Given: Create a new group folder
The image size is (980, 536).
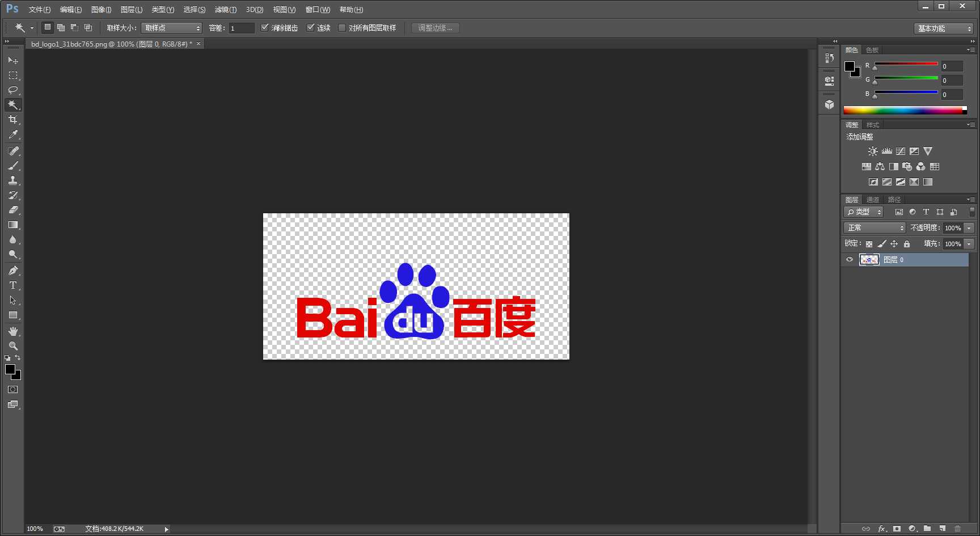Looking at the screenshot, I should click(x=927, y=529).
